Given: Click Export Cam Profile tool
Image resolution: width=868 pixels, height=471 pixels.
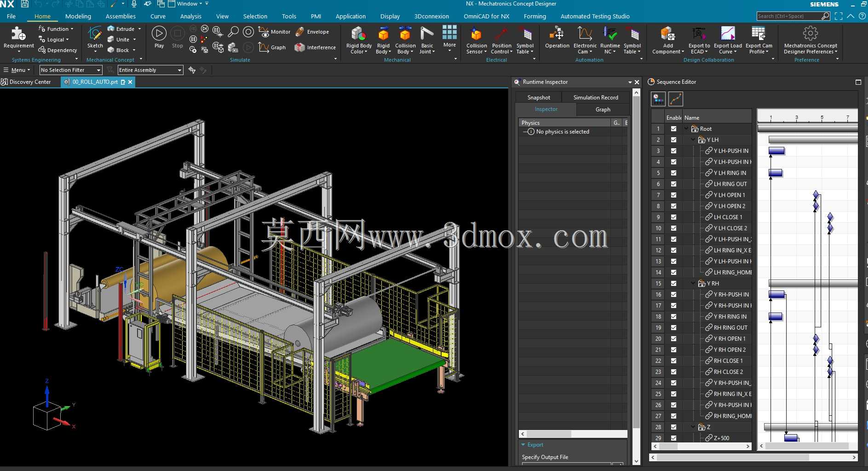Looking at the screenshot, I should (x=759, y=40).
